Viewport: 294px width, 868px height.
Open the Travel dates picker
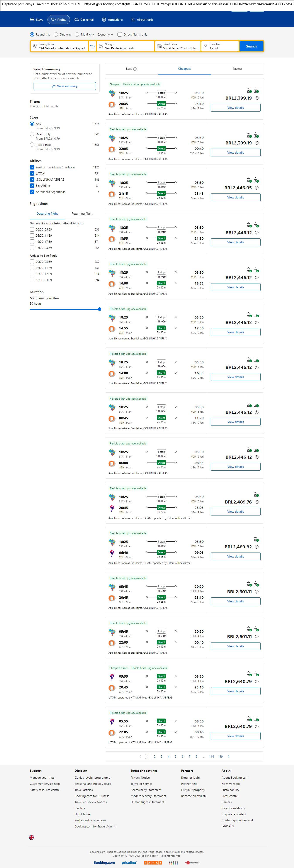coord(178,46)
